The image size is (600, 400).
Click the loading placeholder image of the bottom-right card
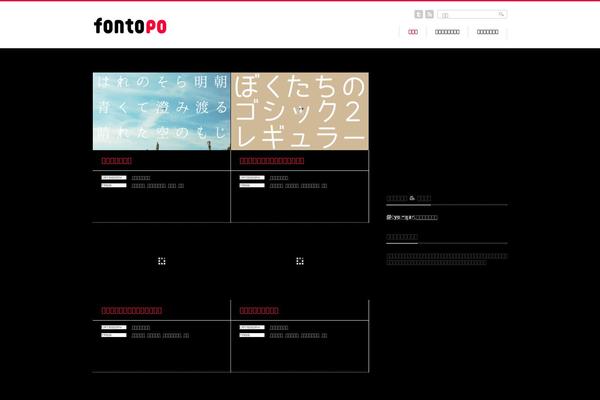[300, 261]
